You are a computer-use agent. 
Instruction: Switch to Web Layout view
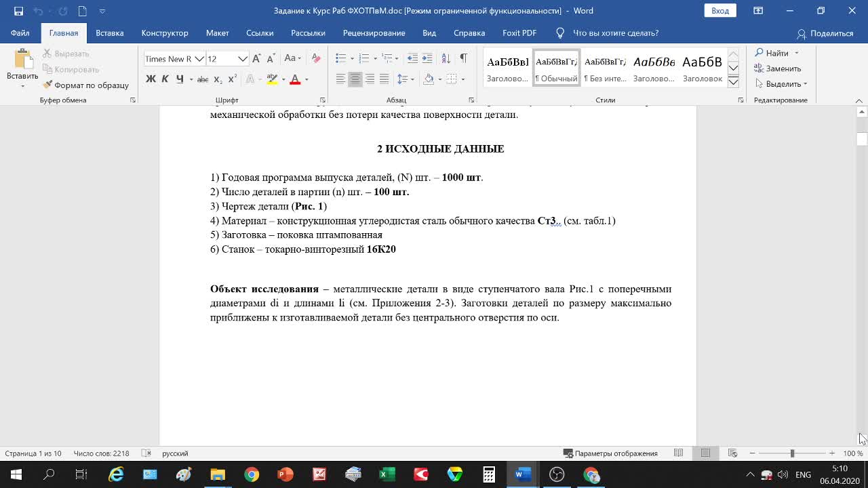[x=732, y=453]
